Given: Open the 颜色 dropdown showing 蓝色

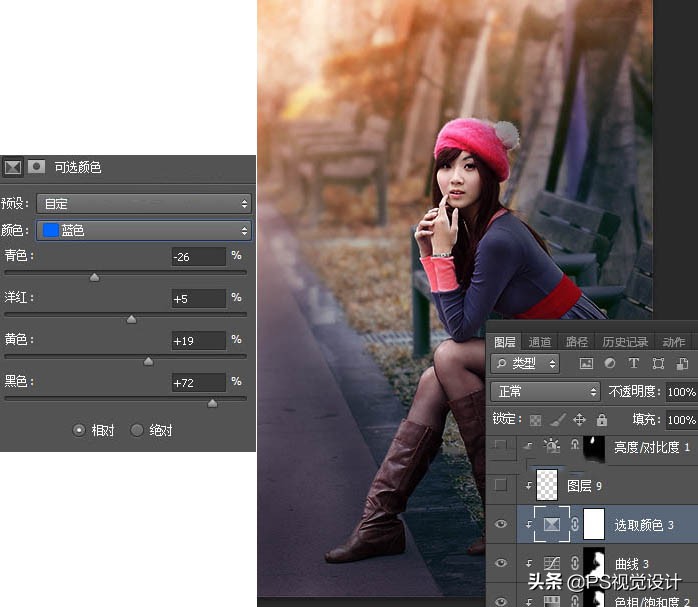Looking at the screenshot, I should click(143, 230).
